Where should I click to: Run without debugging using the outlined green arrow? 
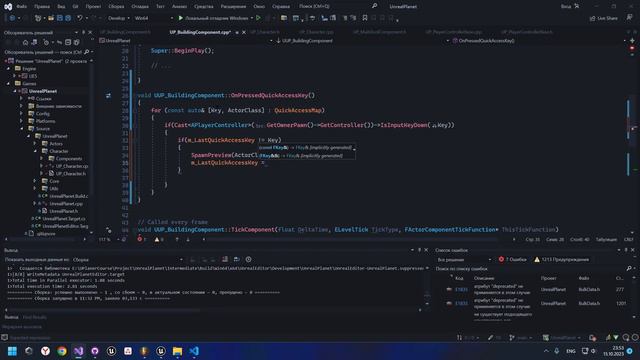258,18
